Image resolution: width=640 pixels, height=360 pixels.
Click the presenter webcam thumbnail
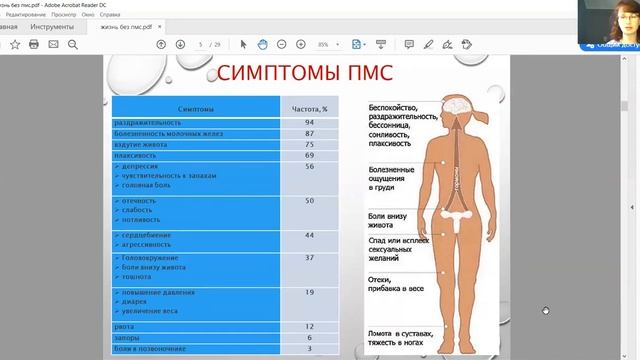tap(609, 21)
